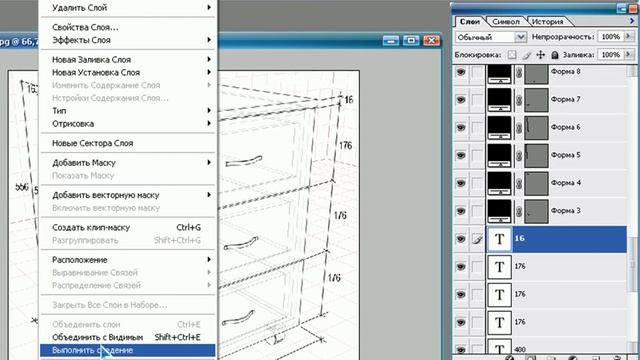This screenshot has width=640, height=360.
Task: Click chain link icon on Форма 7
Action: coord(519,100)
